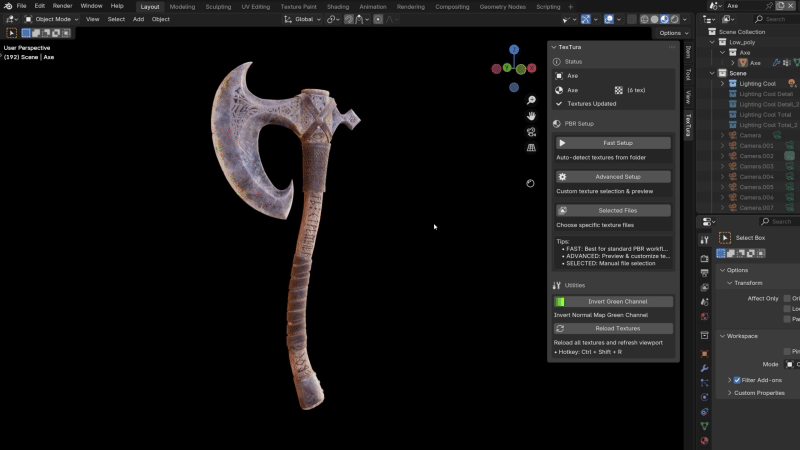The width and height of the screenshot is (800, 450).
Task: Click the properties editor search field
Action: point(780,221)
